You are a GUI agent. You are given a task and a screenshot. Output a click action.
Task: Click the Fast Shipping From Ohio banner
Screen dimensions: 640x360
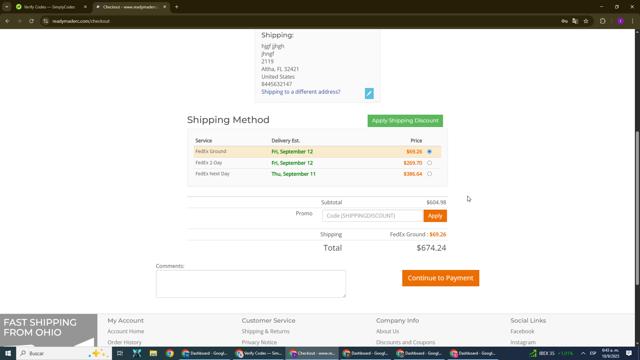point(49,330)
